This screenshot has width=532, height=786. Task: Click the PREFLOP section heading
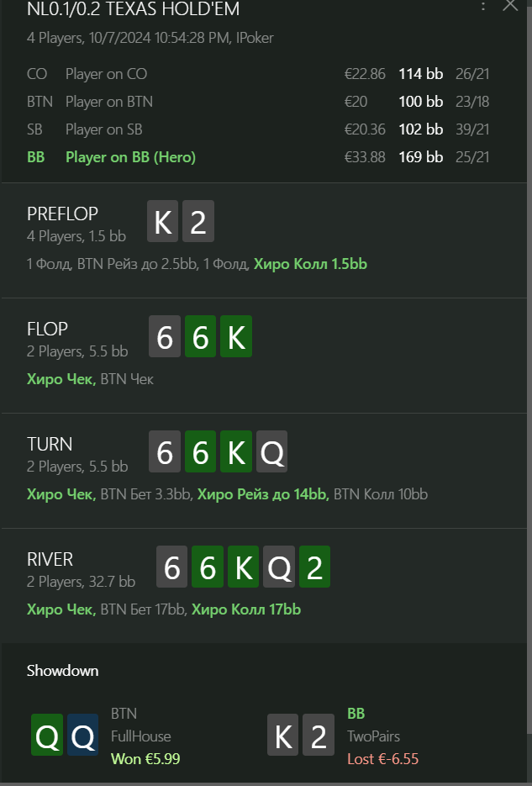tap(62, 214)
